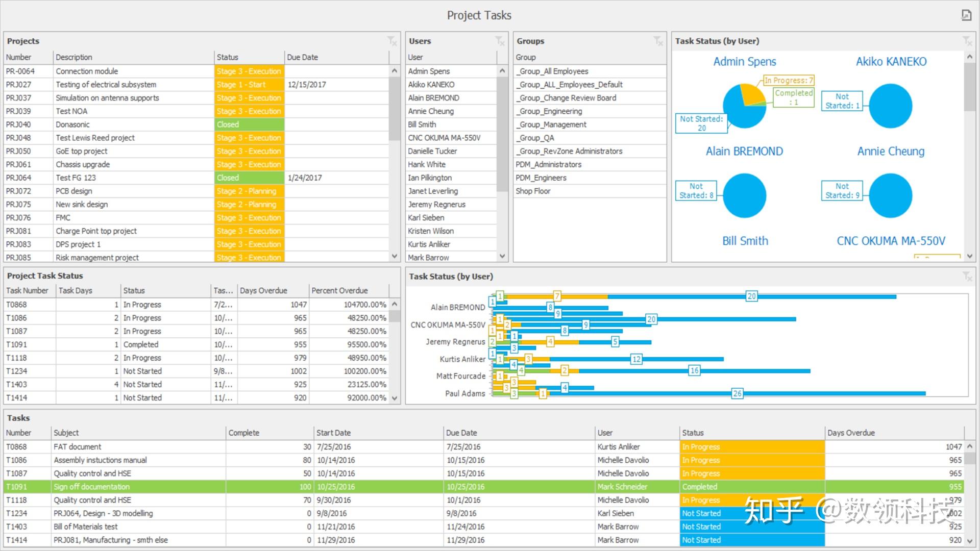Screen dimensions: 980x551
Task: Select project PRJ027 Testing of electrical subsystem
Action: tap(106, 85)
